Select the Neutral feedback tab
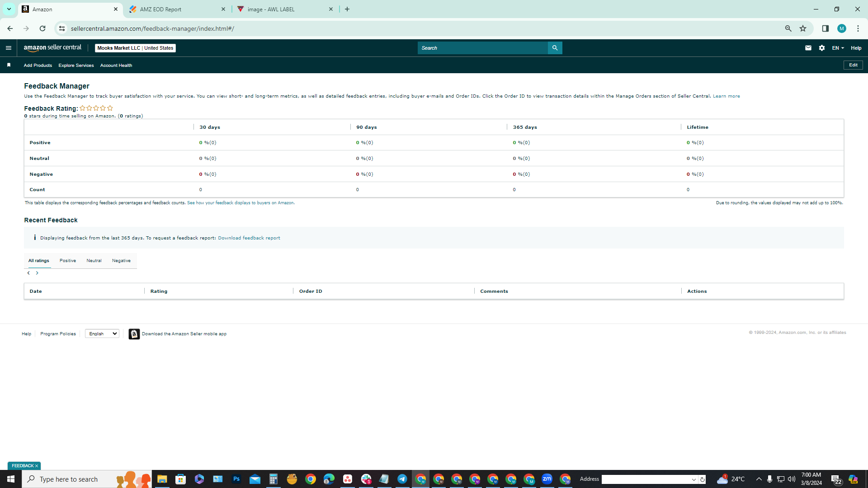Viewport: 868px width, 488px height. (x=94, y=261)
